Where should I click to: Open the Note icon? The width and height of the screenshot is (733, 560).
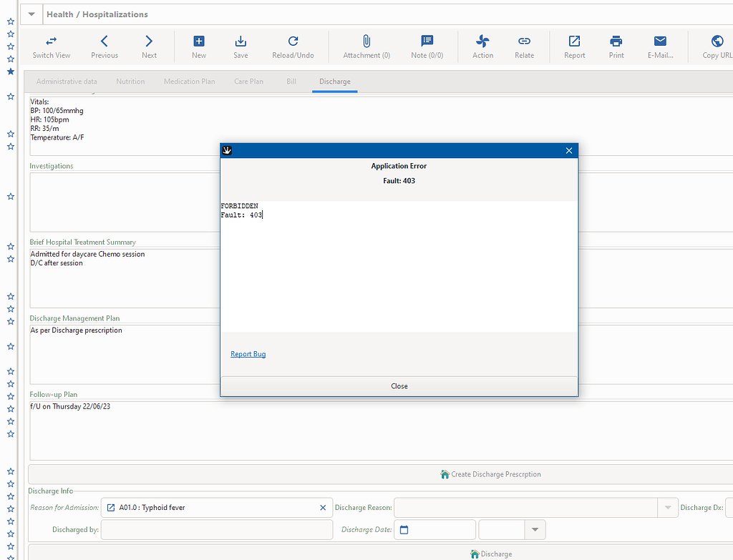point(427,41)
